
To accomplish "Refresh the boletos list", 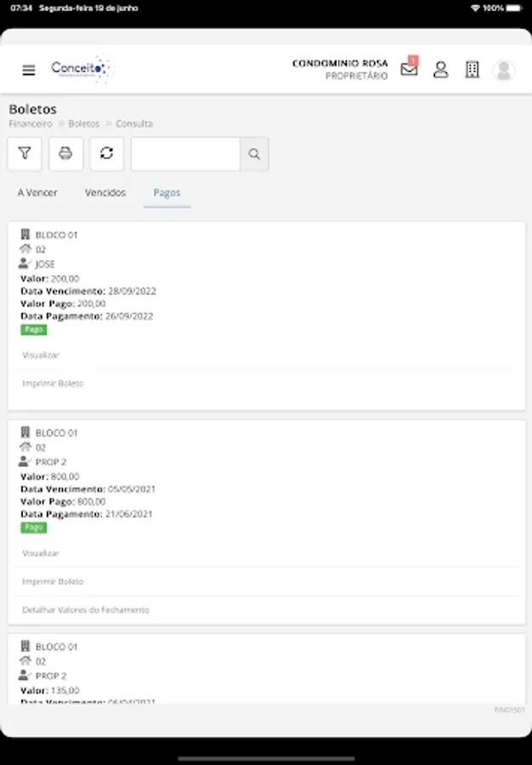I will pyautogui.click(x=106, y=154).
